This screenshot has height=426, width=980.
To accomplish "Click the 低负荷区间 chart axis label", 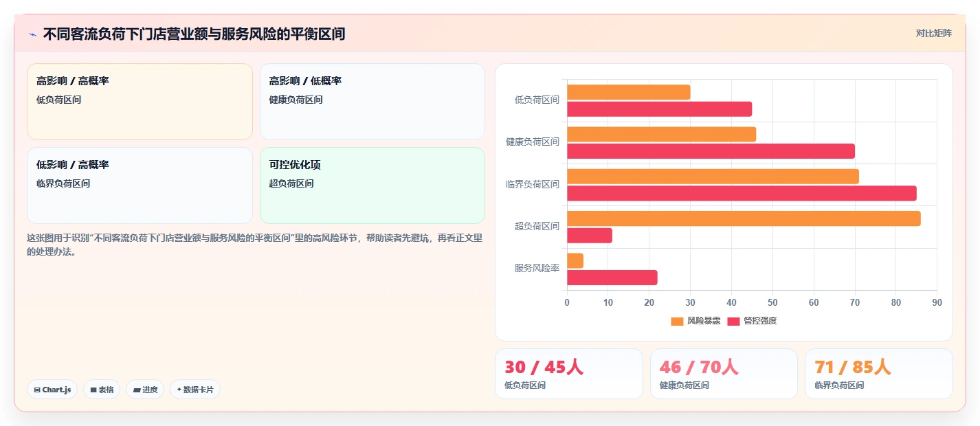I will pos(537,100).
